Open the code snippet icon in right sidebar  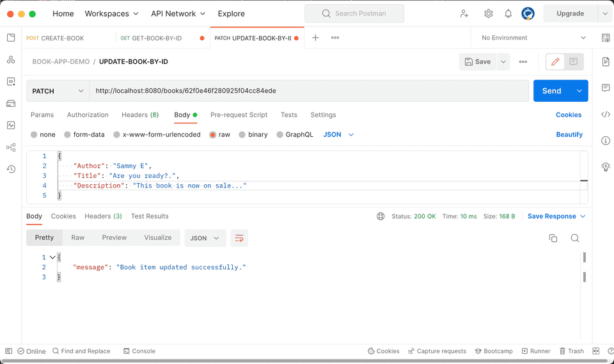tap(605, 115)
